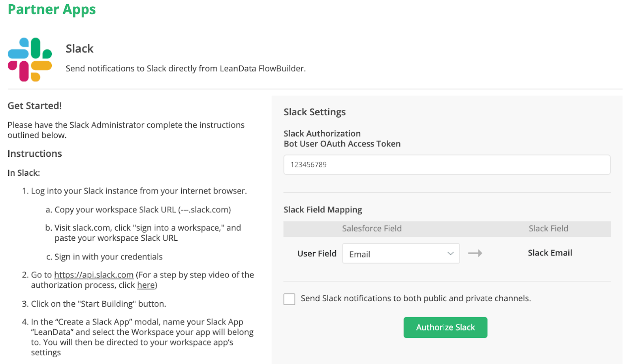This screenshot has height=364, width=632.
Task: Click the Slack Email mapped value
Action: coord(549,253)
